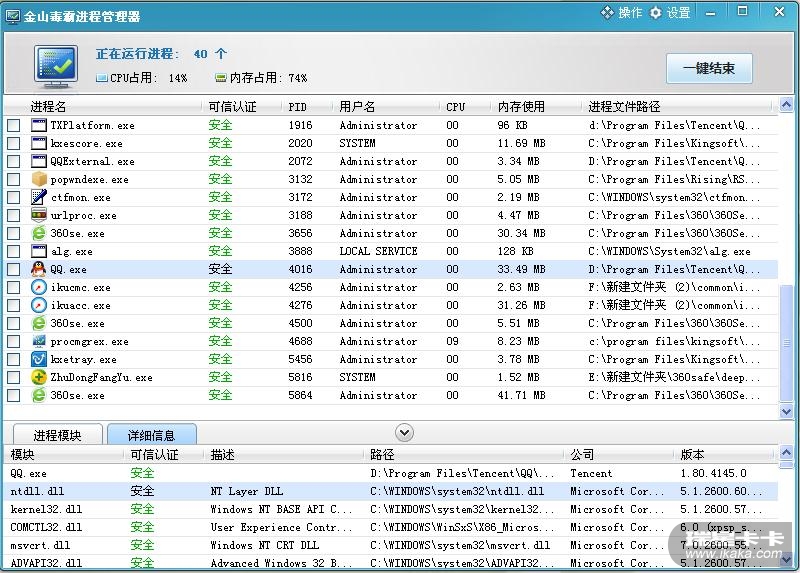Click the 操作 icon in the title bar
The height and width of the screenshot is (573, 800).
[x=607, y=13]
